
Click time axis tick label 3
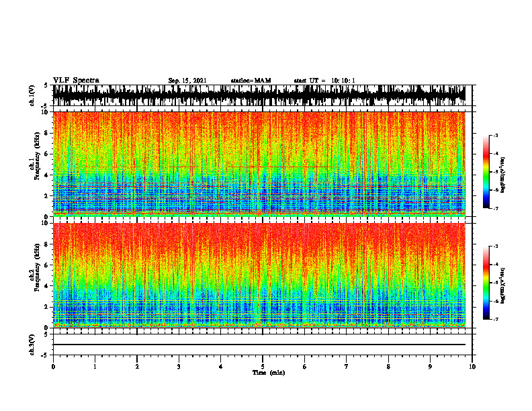tap(179, 367)
